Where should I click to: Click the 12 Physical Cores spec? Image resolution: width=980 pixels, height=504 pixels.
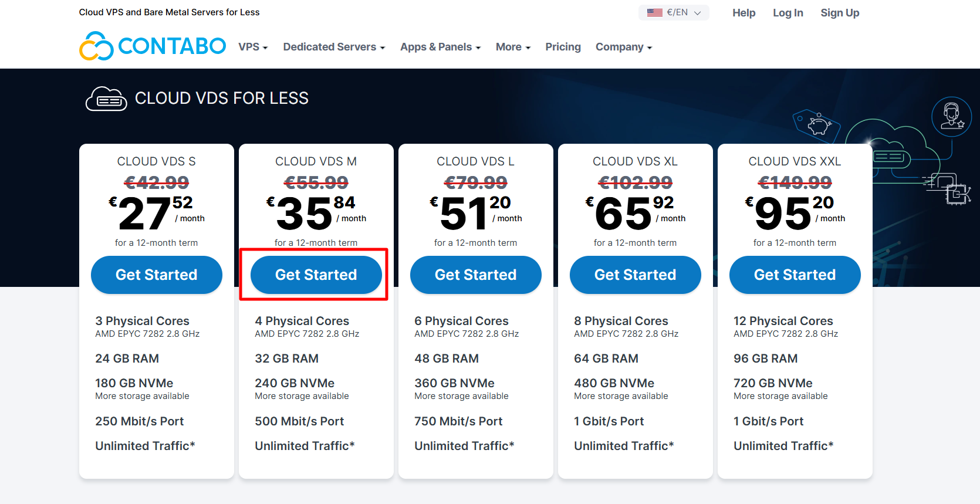point(783,321)
